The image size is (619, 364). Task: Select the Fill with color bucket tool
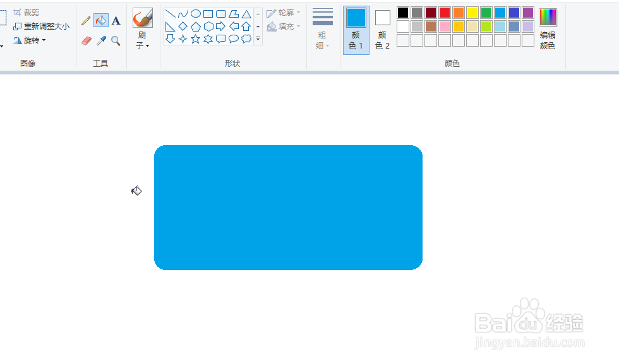tap(101, 21)
